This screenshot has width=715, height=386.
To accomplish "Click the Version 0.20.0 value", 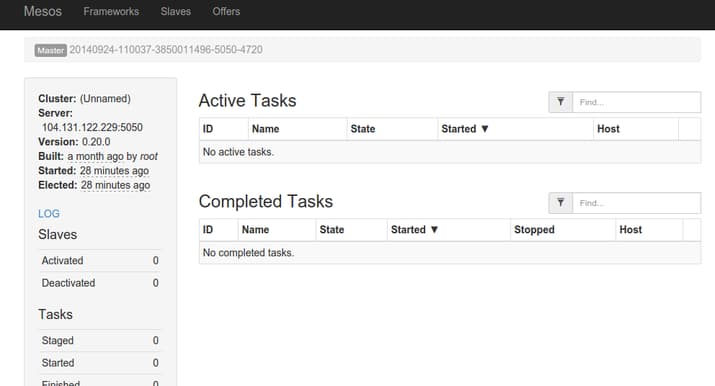I will pyautogui.click(x=96, y=142).
